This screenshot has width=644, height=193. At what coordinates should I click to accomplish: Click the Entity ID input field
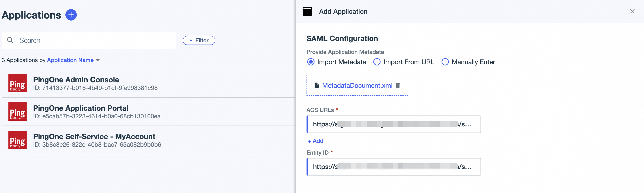coord(394,167)
